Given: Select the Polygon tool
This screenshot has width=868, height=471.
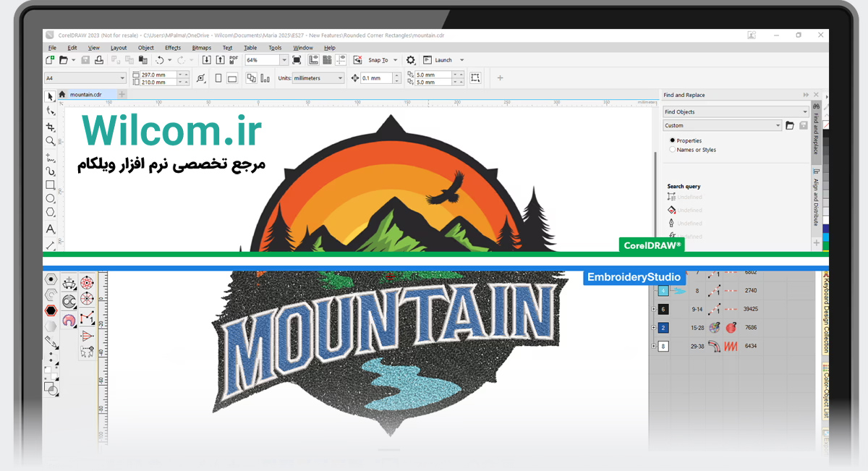Looking at the screenshot, I should 51,212.
